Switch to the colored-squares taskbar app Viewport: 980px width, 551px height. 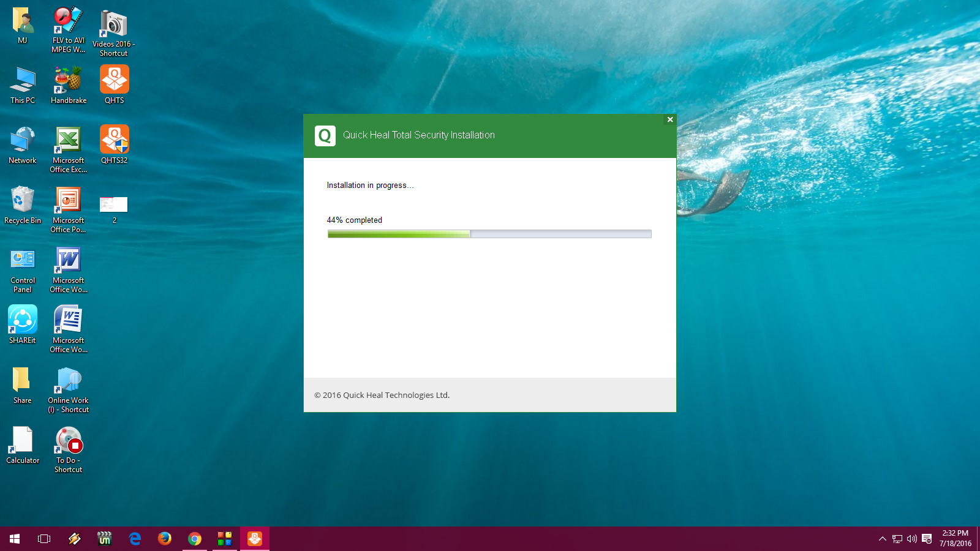pyautogui.click(x=225, y=539)
